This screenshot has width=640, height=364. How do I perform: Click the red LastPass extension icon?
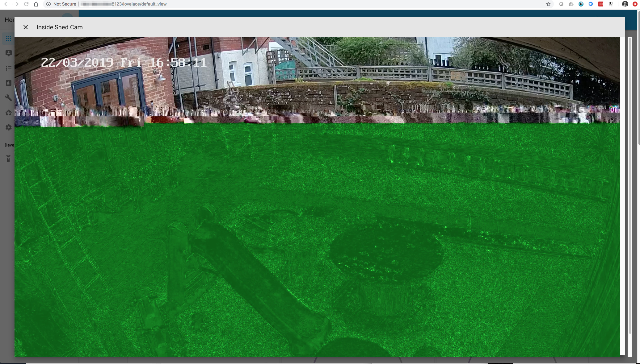click(x=601, y=4)
